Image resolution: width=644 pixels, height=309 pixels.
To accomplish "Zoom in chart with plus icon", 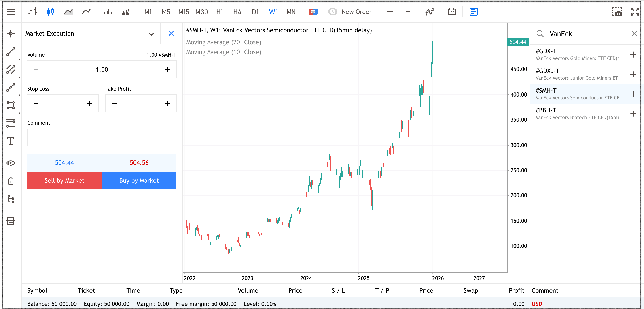I will [x=390, y=12].
